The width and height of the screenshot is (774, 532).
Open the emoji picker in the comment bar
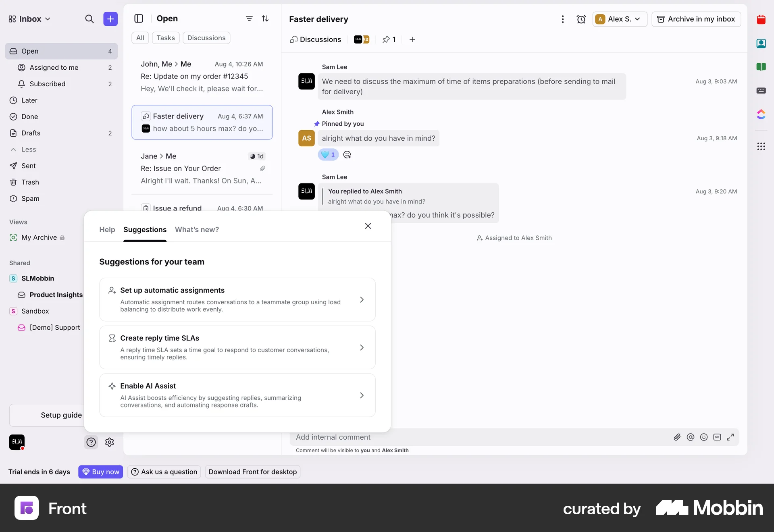pyautogui.click(x=704, y=437)
